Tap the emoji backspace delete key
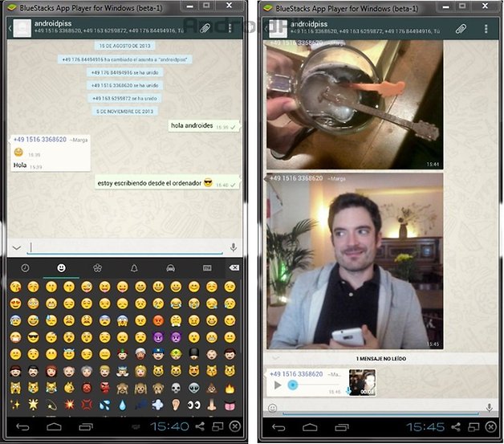Viewport: 504px width, 444px height. pos(234,267)
